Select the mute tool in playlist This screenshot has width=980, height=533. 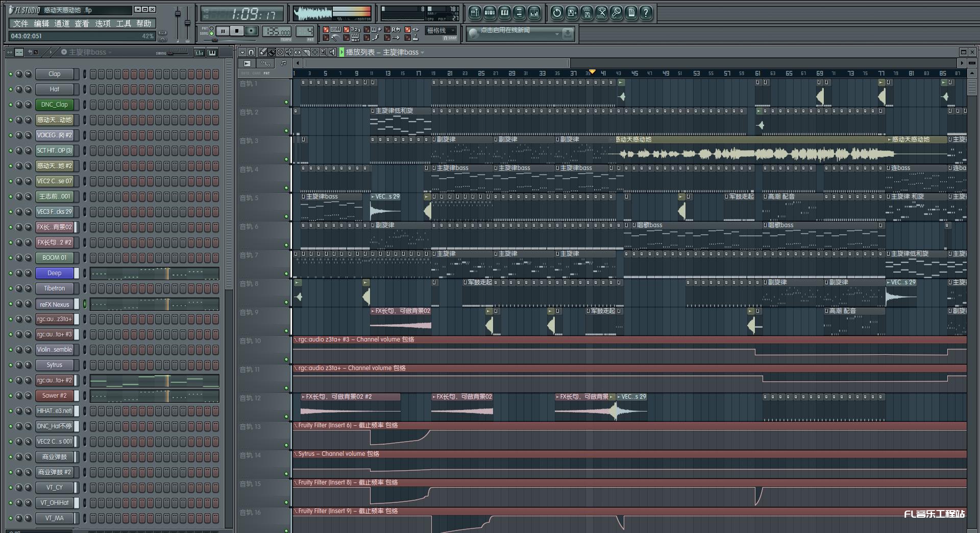coord(289,52)
